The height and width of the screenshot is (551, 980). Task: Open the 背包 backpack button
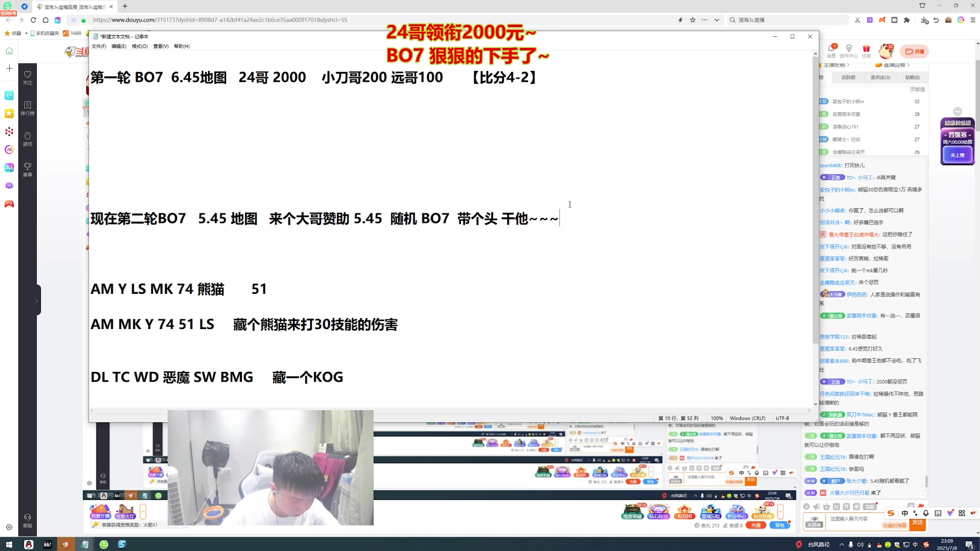[779, 525]
